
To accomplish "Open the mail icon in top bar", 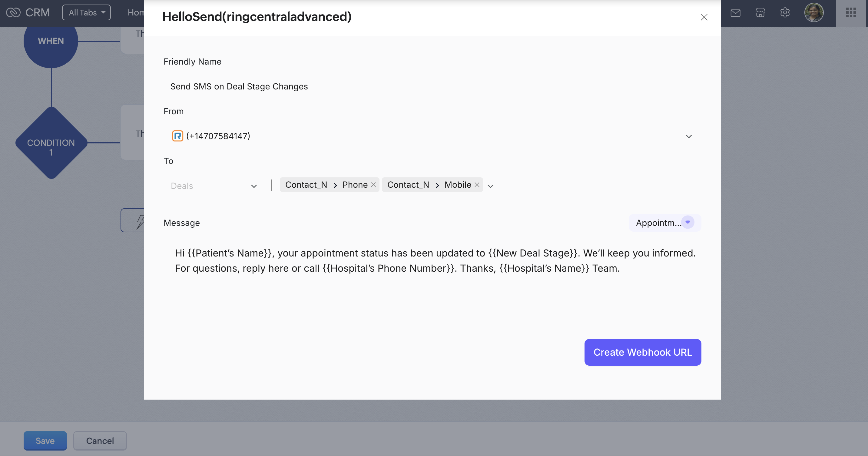I will click(735, 13).
